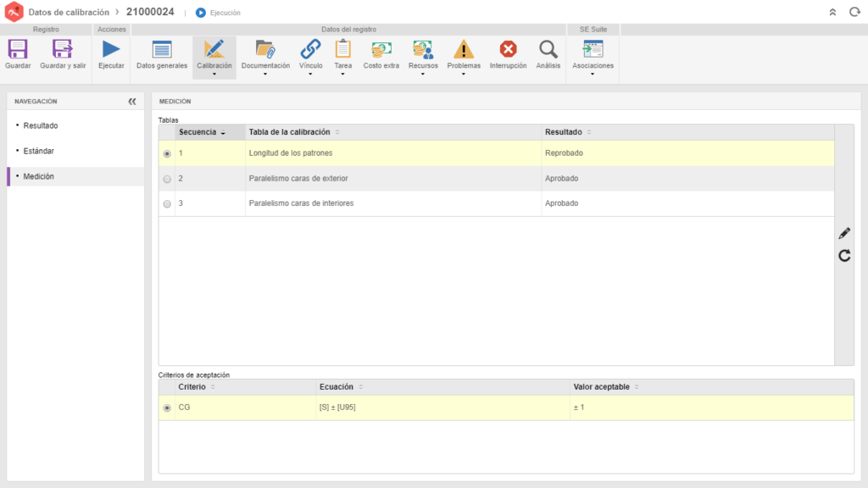Select radio button for Paralelismo caras de exterior
This screenshot has height=488, width=868.
tap(167, 179)
